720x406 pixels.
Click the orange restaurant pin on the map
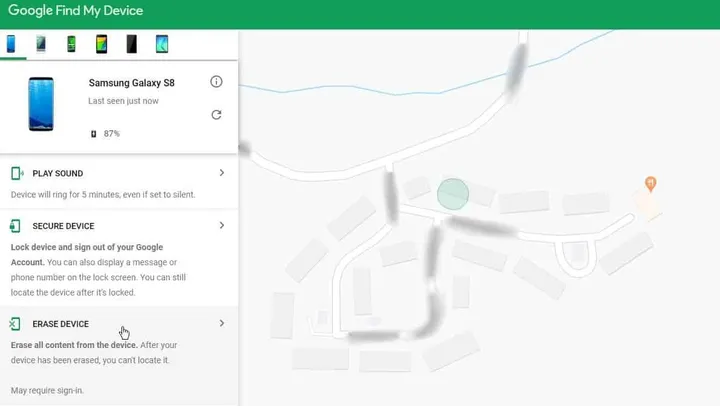[x=650, y=184]
